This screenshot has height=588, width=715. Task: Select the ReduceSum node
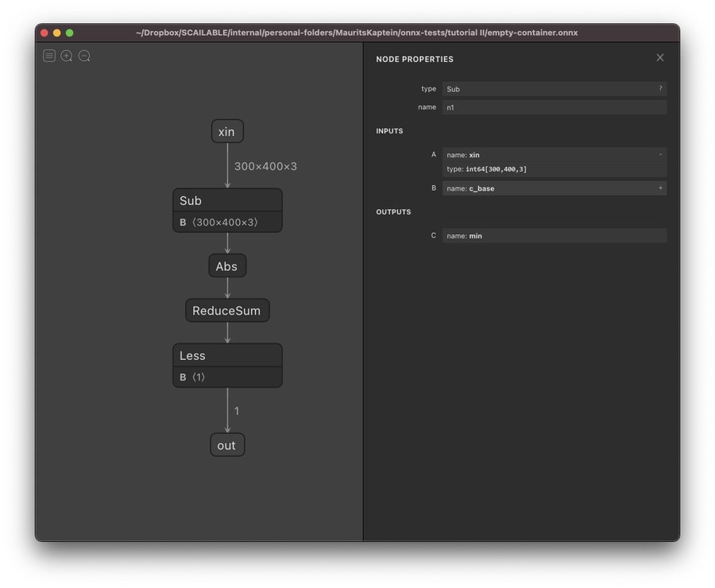(227, 311)
